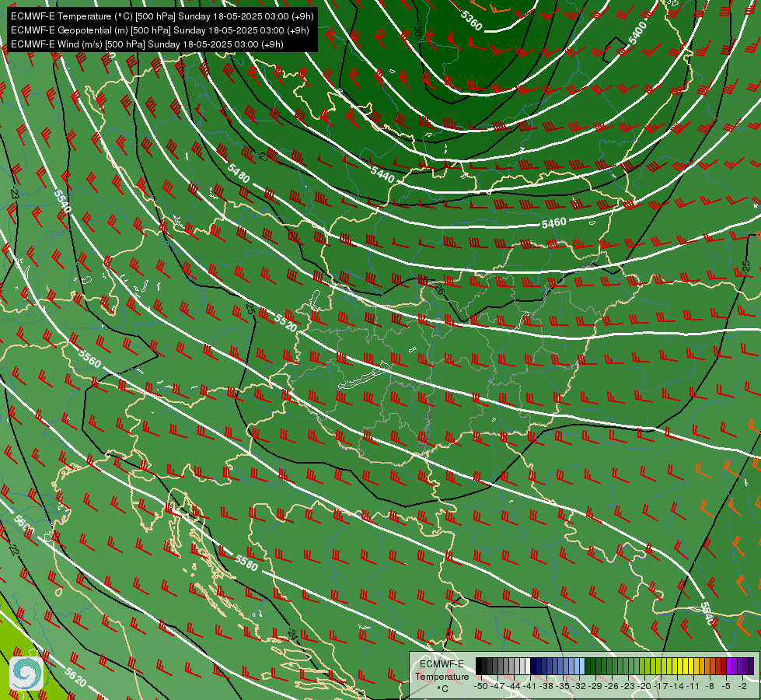The height and width of the screenshot is (700, 761).
Task: Click the swirl logo icon
Action: 26,674
